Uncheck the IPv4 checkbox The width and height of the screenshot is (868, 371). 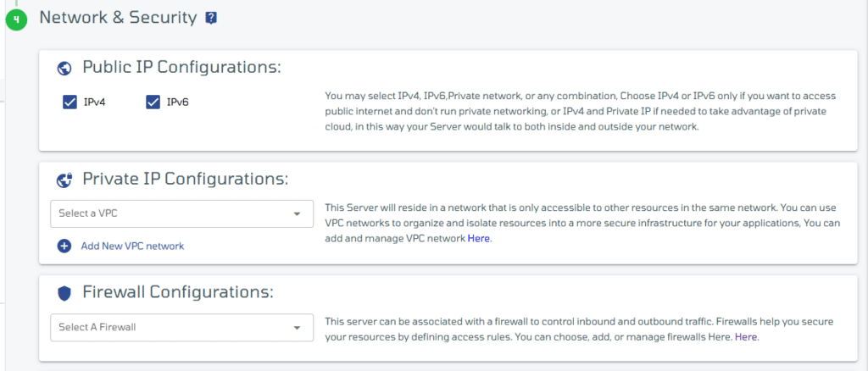click(70, 102)
